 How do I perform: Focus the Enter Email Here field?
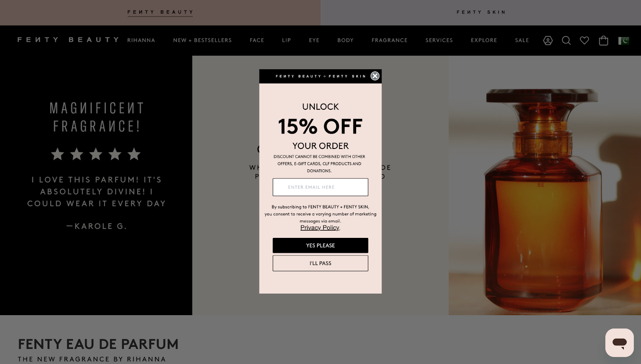point(320,187)
